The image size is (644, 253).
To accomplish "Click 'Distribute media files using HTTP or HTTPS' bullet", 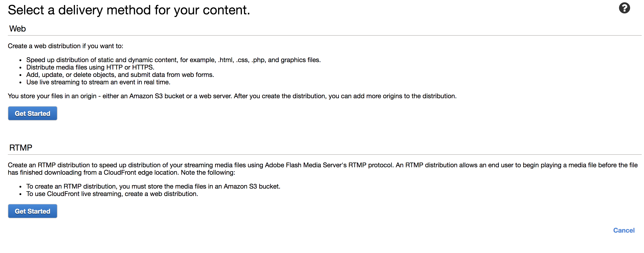I will pyautogui.click(x=90, y=67).
